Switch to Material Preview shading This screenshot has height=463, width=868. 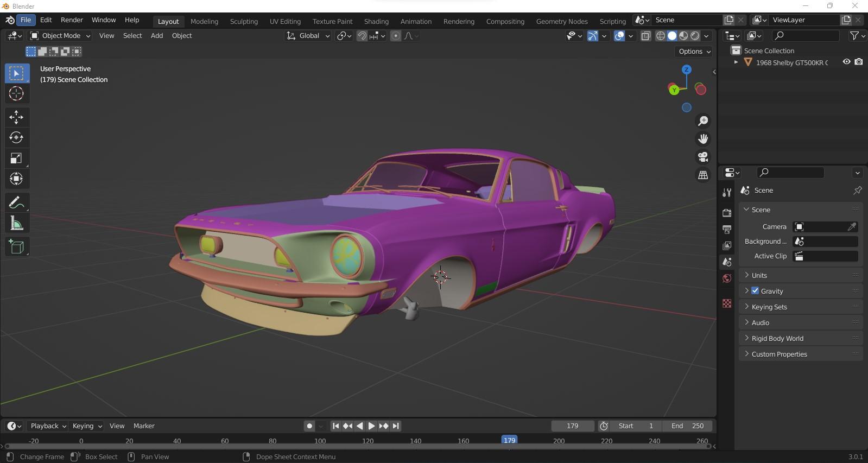(683, 36)
